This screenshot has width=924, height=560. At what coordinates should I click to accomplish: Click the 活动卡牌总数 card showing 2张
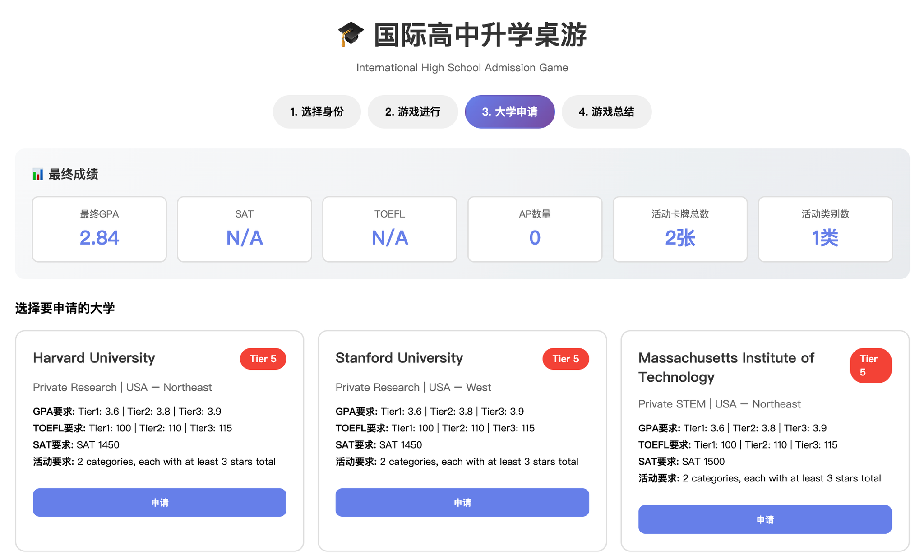(x=679, y=229)
